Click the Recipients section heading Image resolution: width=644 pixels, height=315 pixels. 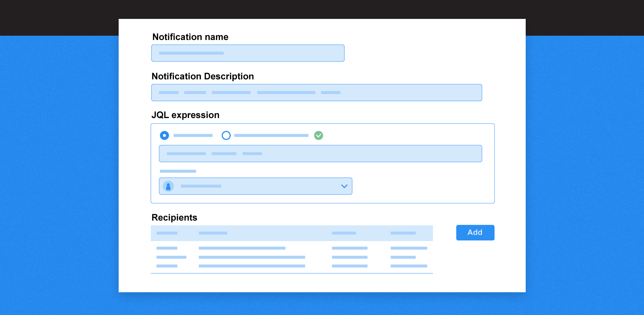(x=174, y=218)
